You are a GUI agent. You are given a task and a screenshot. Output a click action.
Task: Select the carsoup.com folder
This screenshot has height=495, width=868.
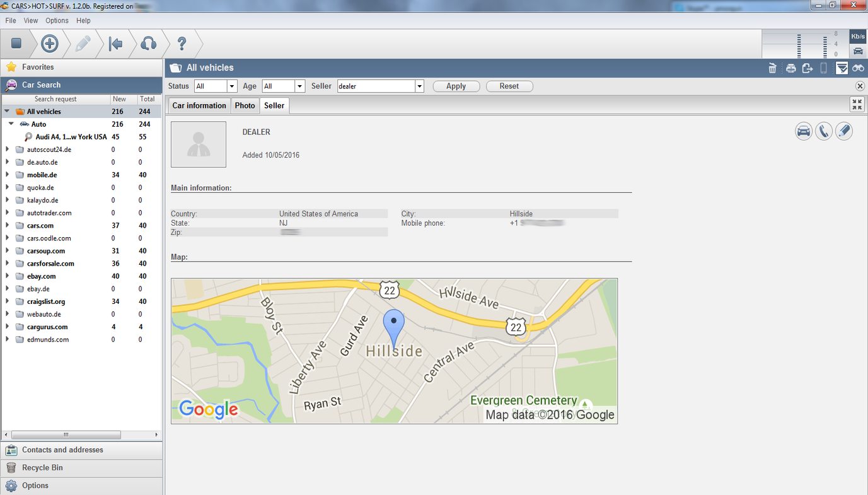point(46,251)
